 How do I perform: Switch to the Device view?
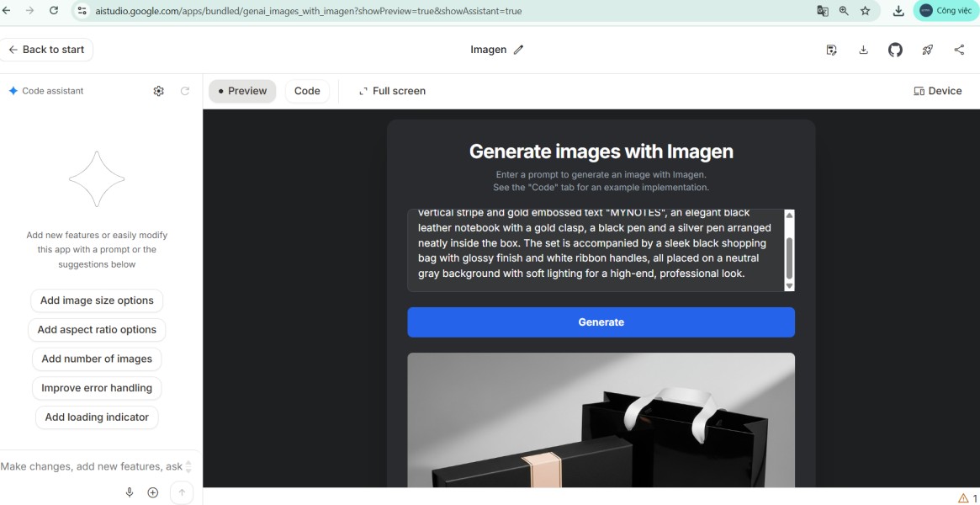[x=937, y=90]
